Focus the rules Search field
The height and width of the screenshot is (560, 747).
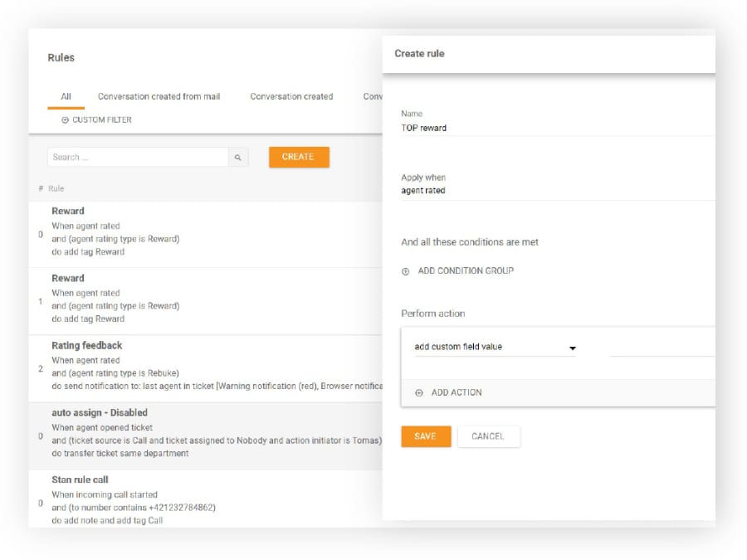click(x=137, y=158)
